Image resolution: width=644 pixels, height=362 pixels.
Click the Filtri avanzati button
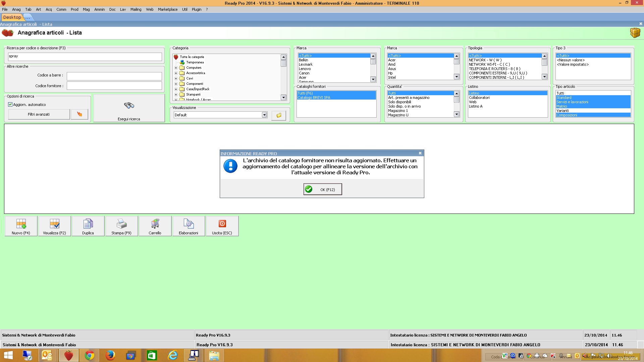[x=39, y=114]
